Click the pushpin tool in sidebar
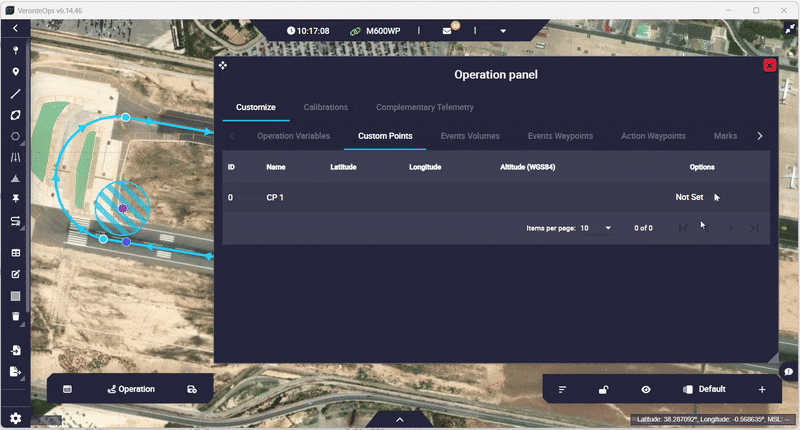The image size is (800, 430). click(x=15, y=199)
